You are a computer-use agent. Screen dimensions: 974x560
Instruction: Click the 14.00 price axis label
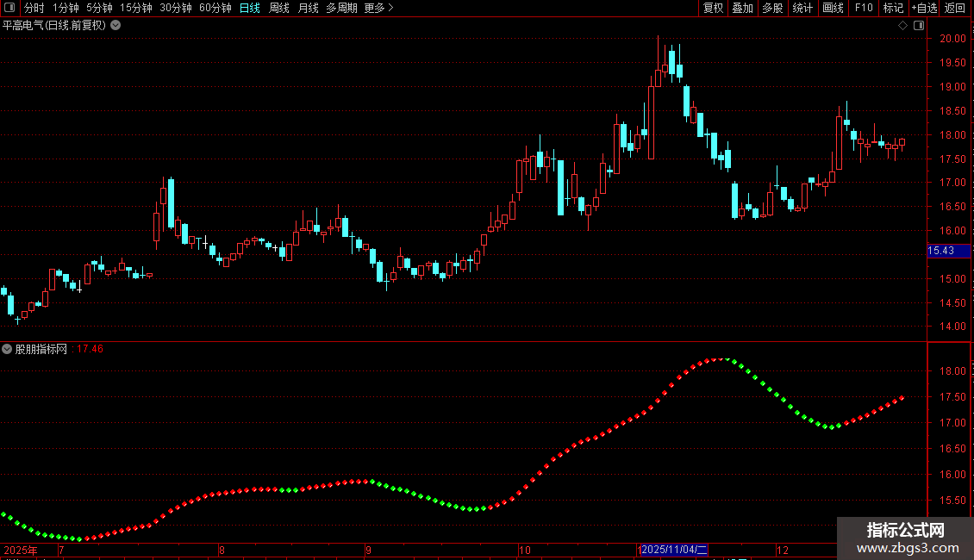pos(952,327)
